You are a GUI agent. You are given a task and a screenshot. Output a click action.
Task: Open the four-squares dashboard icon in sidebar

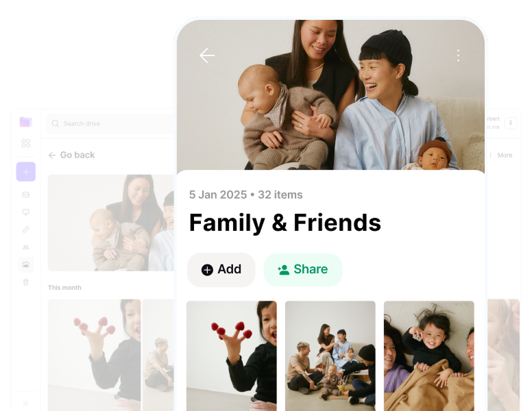click(x=26, y=143)
